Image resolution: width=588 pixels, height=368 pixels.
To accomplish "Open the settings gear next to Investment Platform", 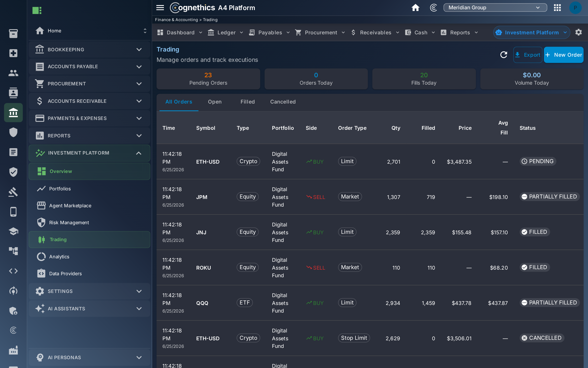I will [x=578, y=32].
